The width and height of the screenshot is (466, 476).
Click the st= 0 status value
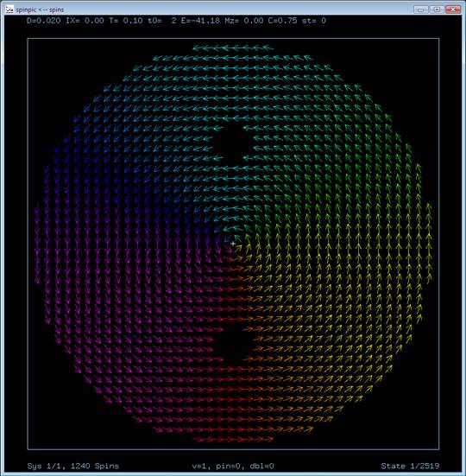[314, 21]
